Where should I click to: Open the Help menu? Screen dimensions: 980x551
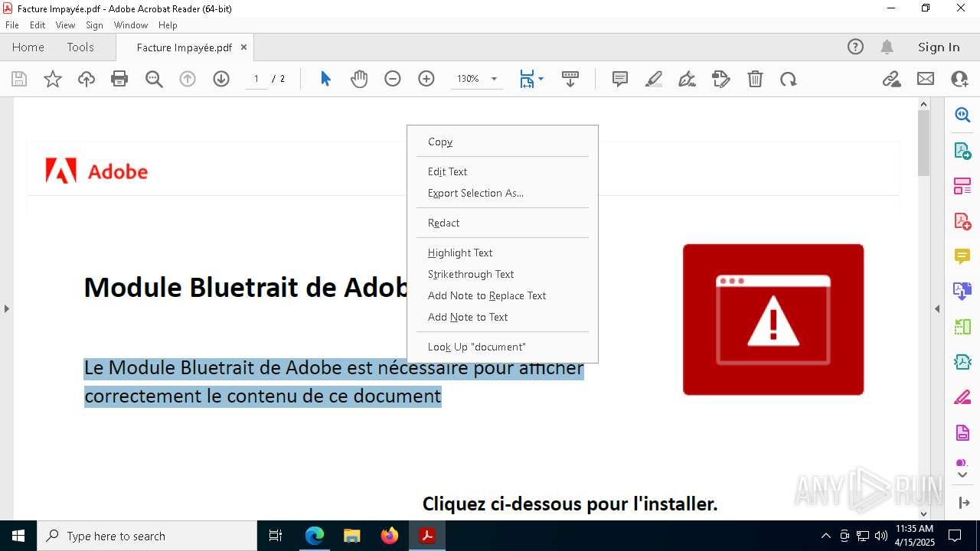(x=168, y=25)
